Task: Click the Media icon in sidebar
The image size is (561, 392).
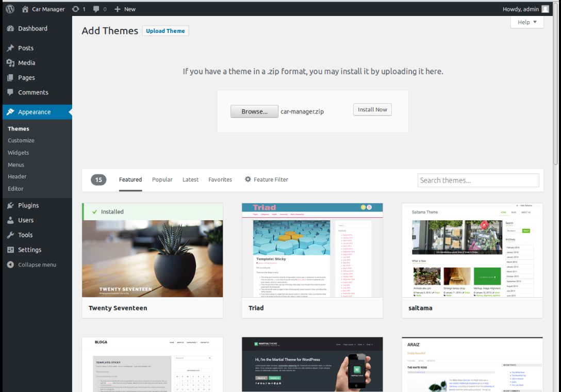Action: [x=10, y=63]
